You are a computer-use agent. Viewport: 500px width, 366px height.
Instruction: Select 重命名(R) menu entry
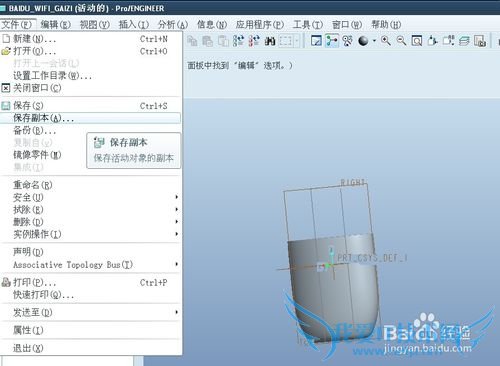pos(91,185)
